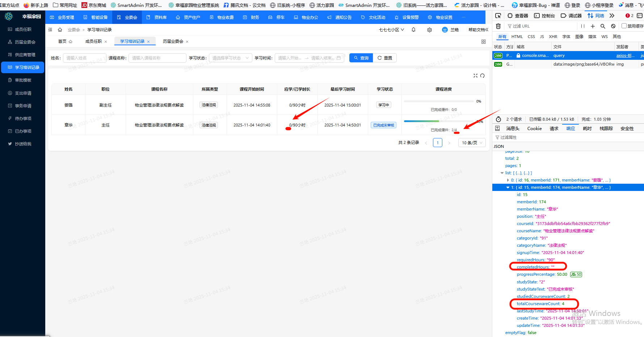This screenshot has width=644, height=337.
Task: Open the 七七七小区 community selector
Action: pos(391,30)
